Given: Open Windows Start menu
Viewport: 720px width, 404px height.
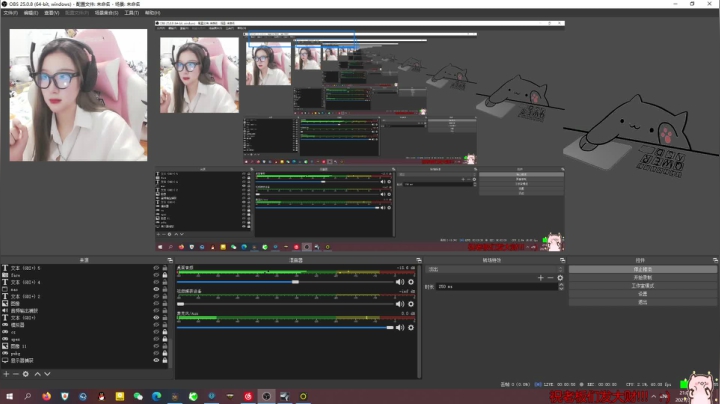Looking at the screenshot, I should click(x=9, y=396).
